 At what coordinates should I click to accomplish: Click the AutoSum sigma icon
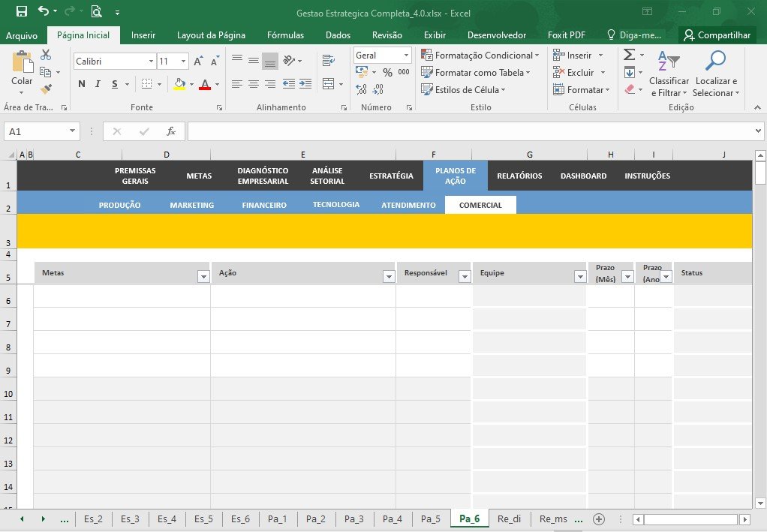point(630,55)
